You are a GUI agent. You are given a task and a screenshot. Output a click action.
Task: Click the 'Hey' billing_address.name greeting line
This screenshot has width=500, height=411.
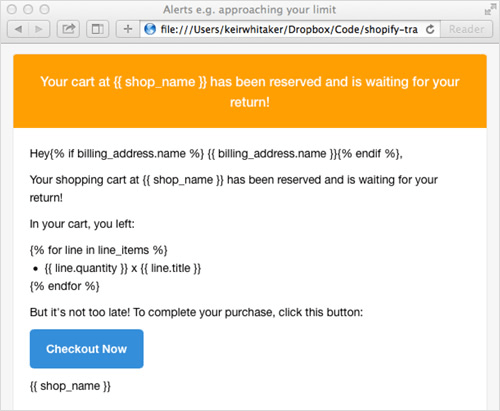coord(216,154)
